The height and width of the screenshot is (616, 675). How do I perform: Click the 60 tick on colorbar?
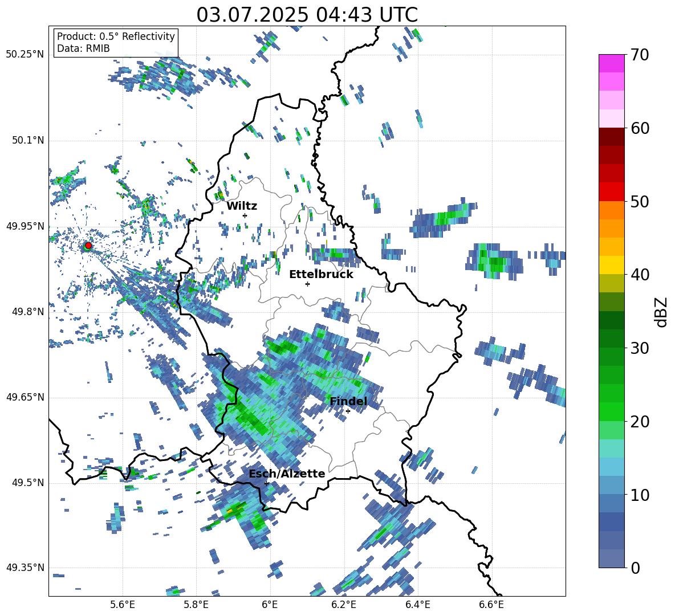point(640,128)
